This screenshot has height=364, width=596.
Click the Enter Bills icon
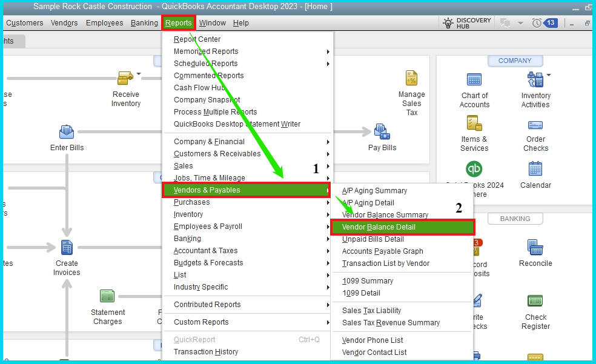point(67,132)
